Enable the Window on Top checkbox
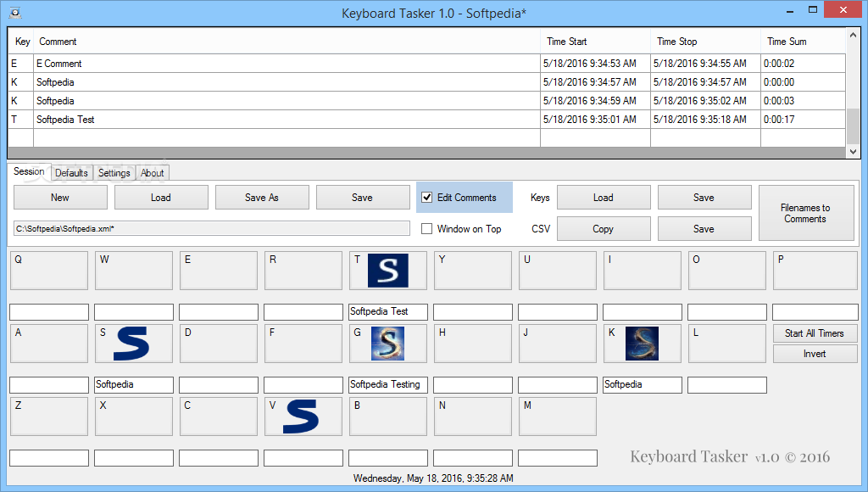This screenshot has height=492, width=868. click(x=427, y=229)
